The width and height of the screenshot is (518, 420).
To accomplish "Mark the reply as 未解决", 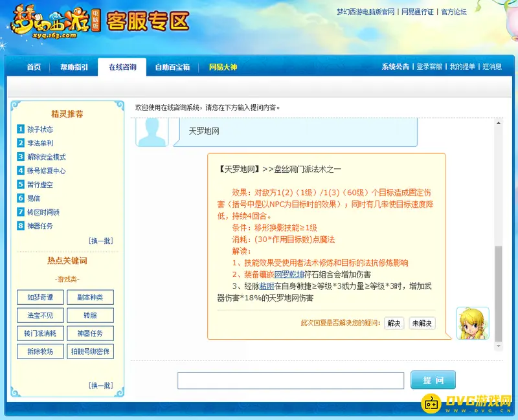I will (422, 323).
